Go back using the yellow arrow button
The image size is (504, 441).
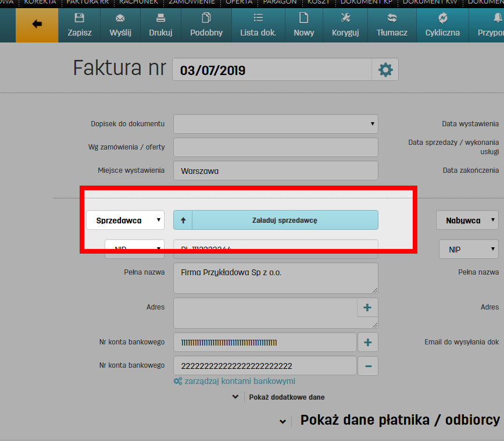coord(37,26)
